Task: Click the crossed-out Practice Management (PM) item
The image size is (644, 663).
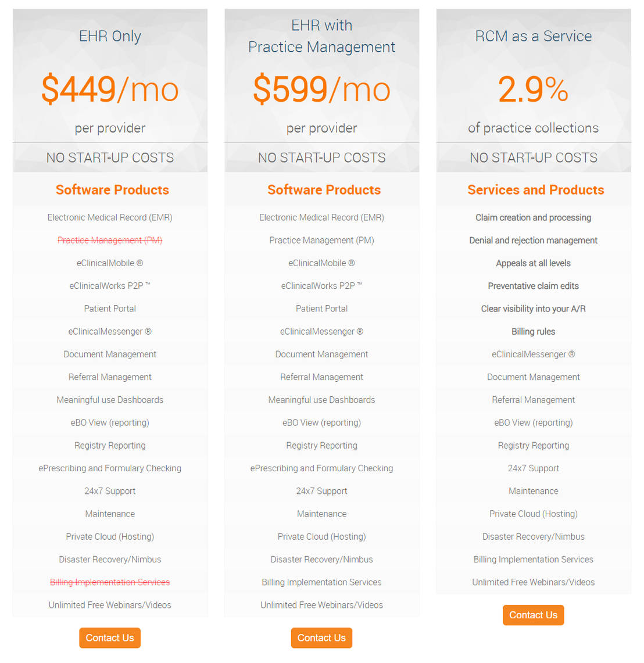Action: click(110, 240)
